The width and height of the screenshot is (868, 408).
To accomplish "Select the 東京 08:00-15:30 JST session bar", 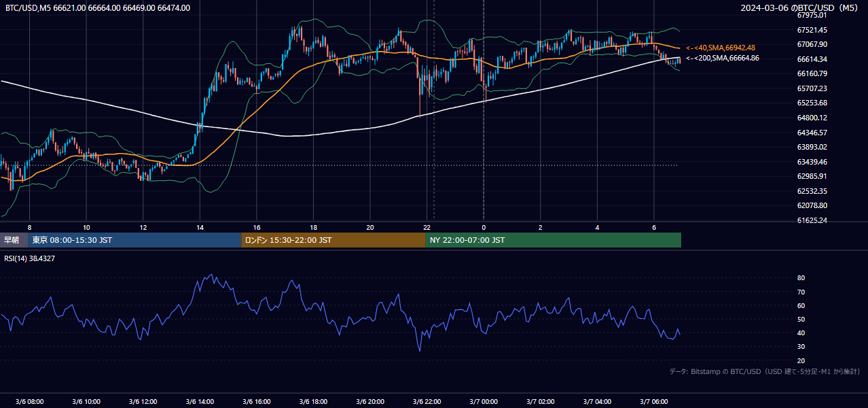I will 134,240.
